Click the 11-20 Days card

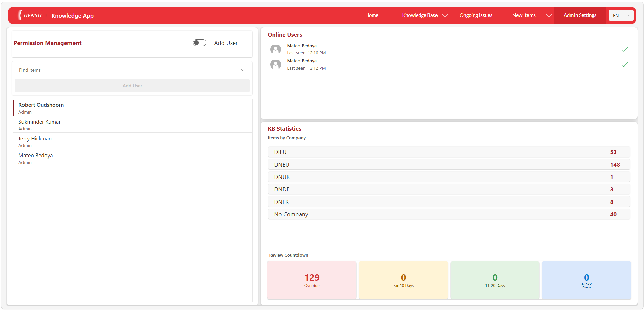coord(495,280)
